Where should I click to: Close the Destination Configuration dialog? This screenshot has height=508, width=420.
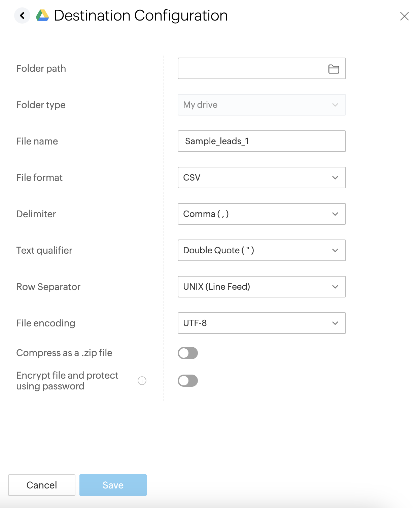[404, 16]
